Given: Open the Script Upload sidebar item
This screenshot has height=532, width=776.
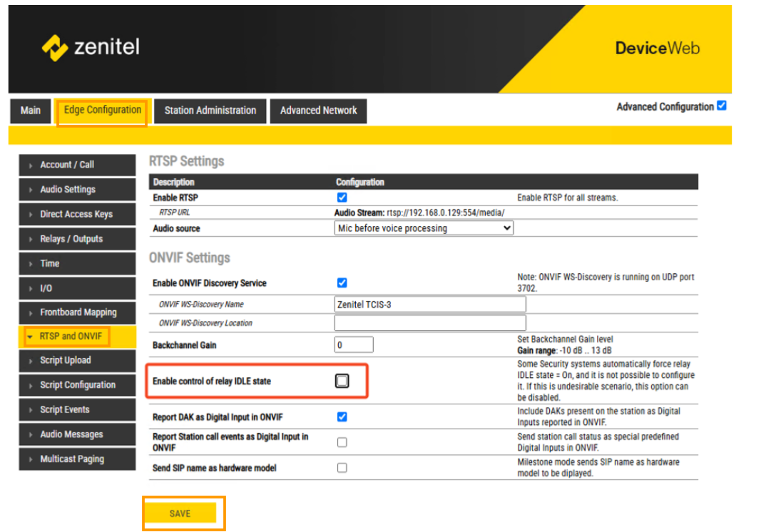Looking at the screenshot, I should [77, 360].
